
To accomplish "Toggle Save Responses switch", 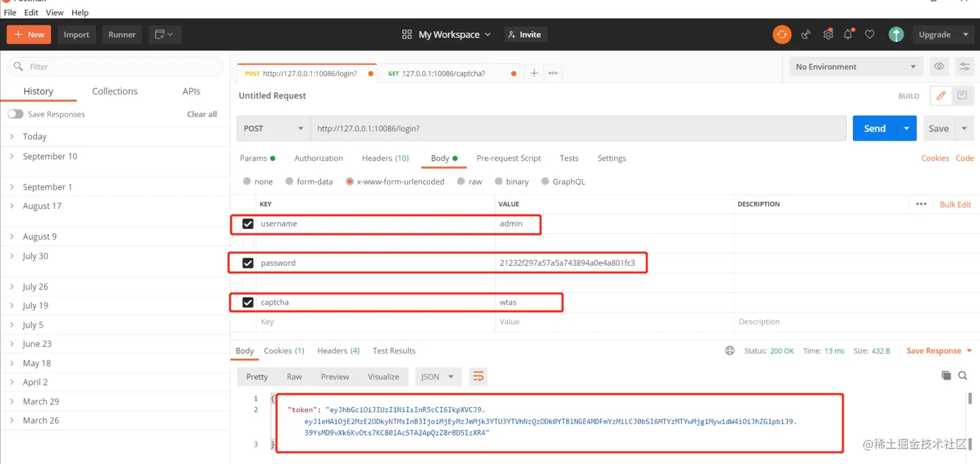I will (x=15, y=114).
